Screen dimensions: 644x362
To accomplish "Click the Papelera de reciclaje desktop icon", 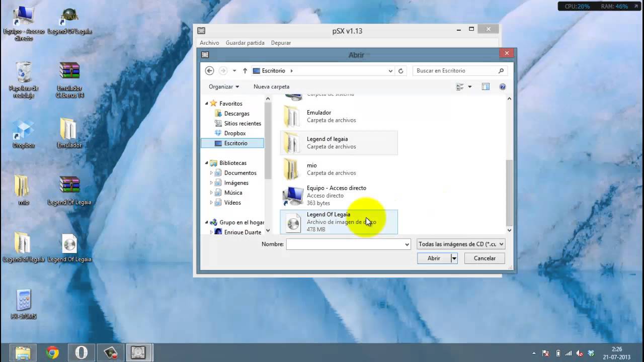I will pyautogui.click(x=24, y=80).
